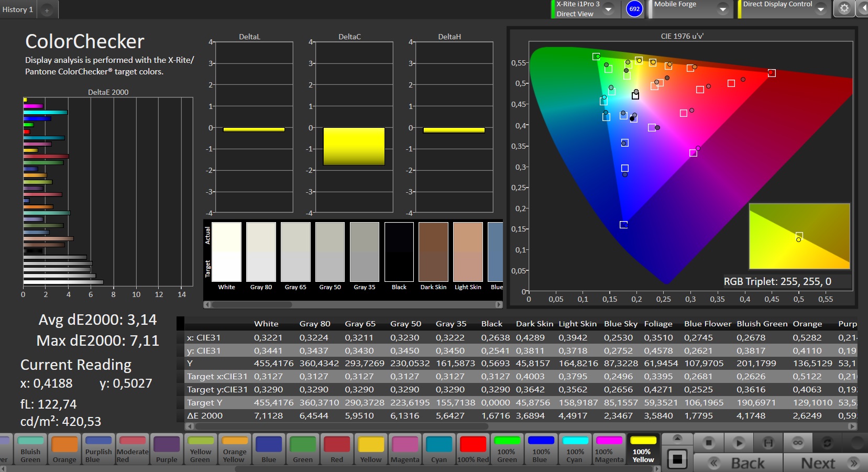
Task: Switch to the History 1 tab
Action: (x=18, y=9)
